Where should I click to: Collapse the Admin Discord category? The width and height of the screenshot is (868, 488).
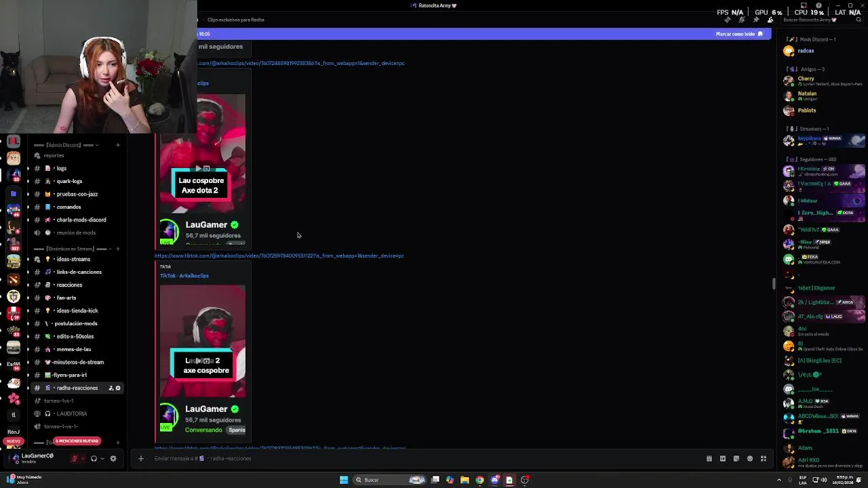65,145
